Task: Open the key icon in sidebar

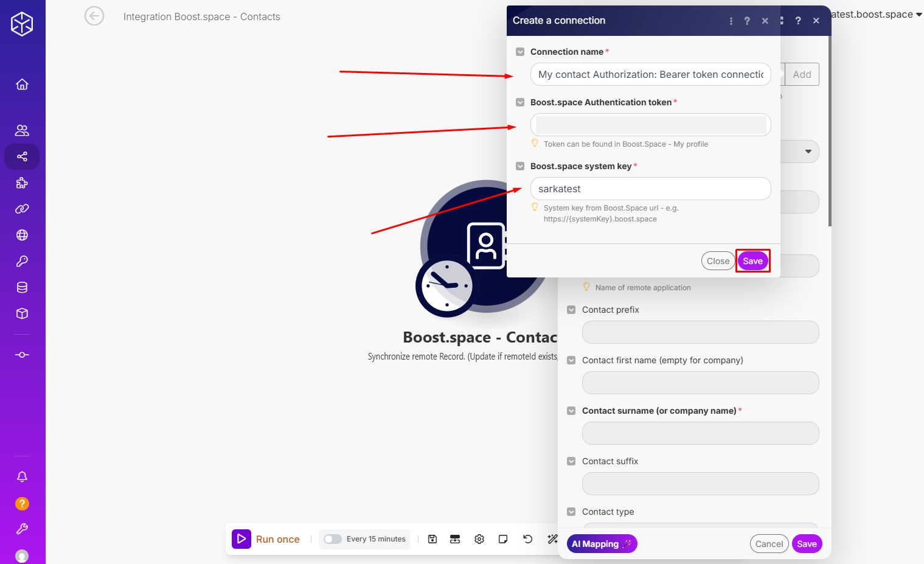Action: pyautogui.click(x=22, y=261)
